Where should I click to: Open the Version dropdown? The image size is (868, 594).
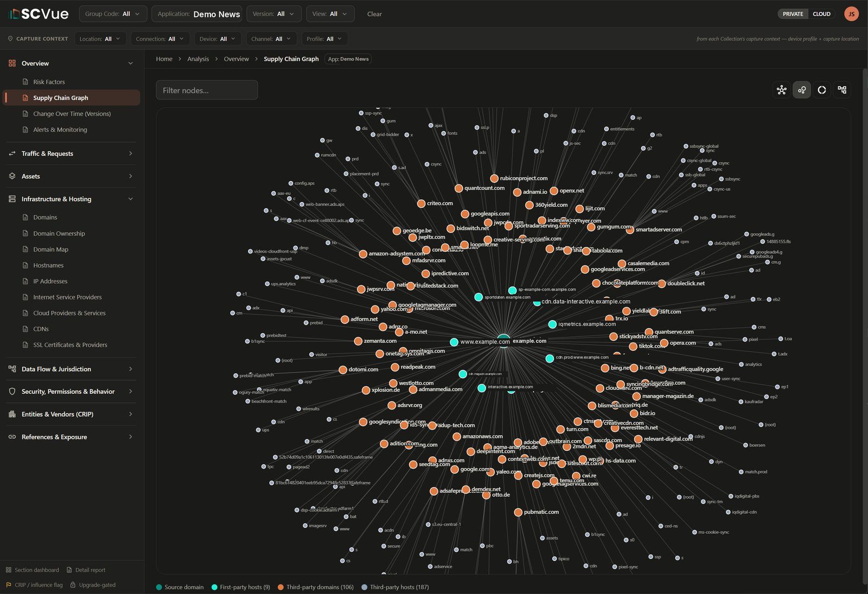275,14
